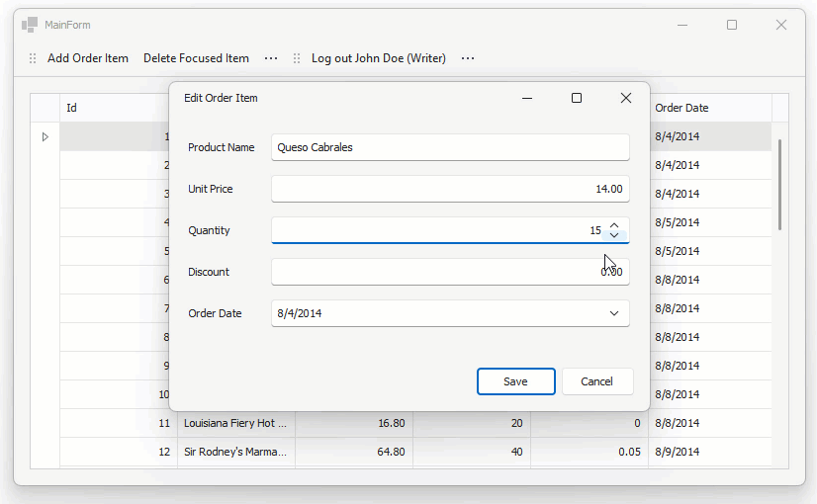Click the focused row indicator arrow

pyautogui.click(x=45, y=137)
